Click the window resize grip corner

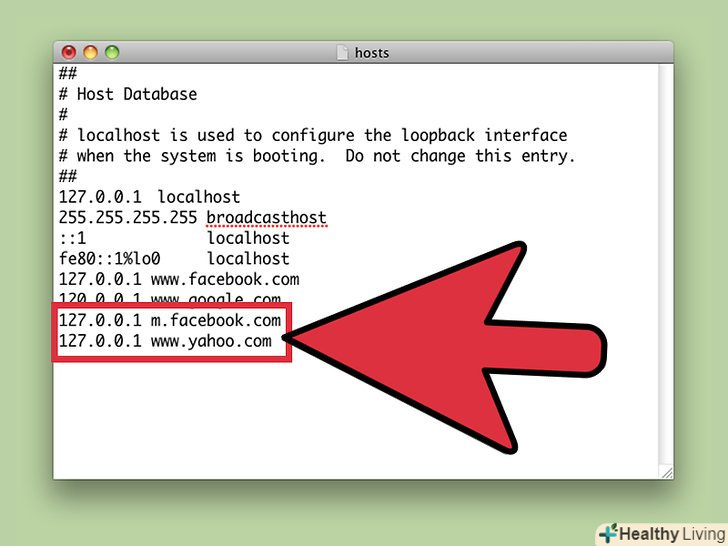(667, 473)
